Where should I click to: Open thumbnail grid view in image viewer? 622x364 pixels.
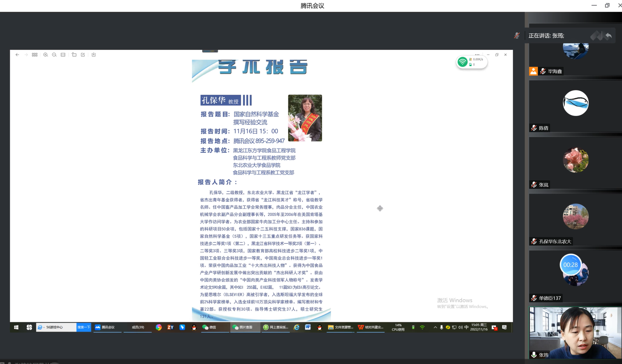tap(35, 55)
